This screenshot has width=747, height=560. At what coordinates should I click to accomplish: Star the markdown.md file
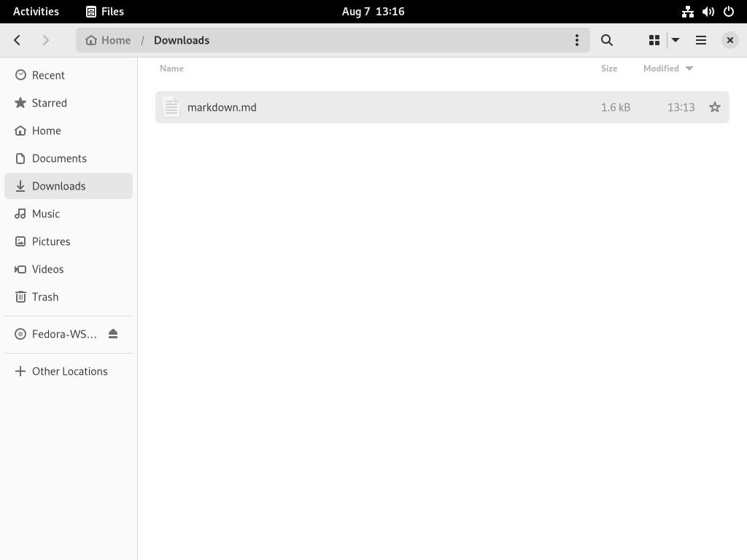715,107
